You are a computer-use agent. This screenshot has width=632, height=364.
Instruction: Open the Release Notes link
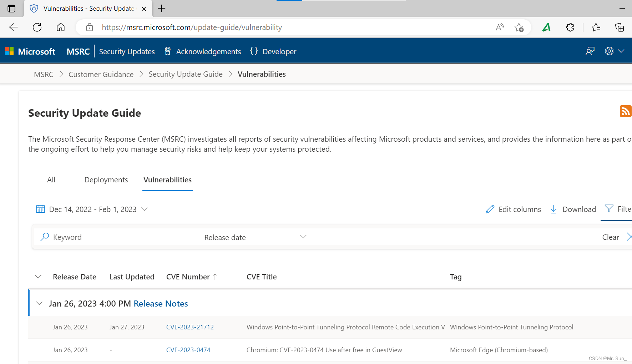point(161,303)
